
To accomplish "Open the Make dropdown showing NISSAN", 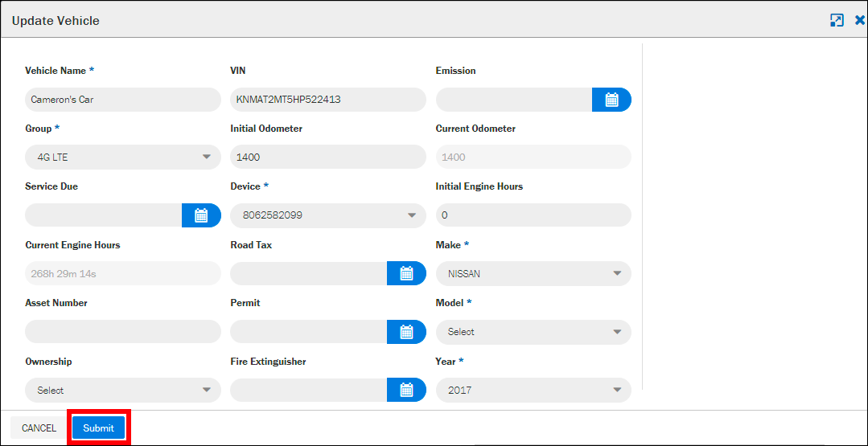I will point(533,273).
